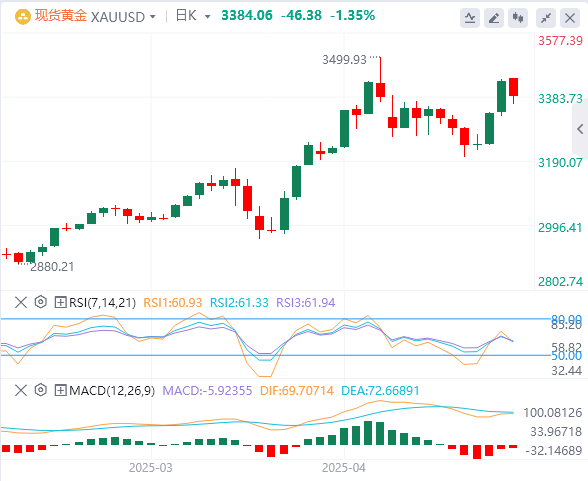The image size is (588, 481).
Task: Open XAUUSD symbol dropdown
Action: click(153, 17)
